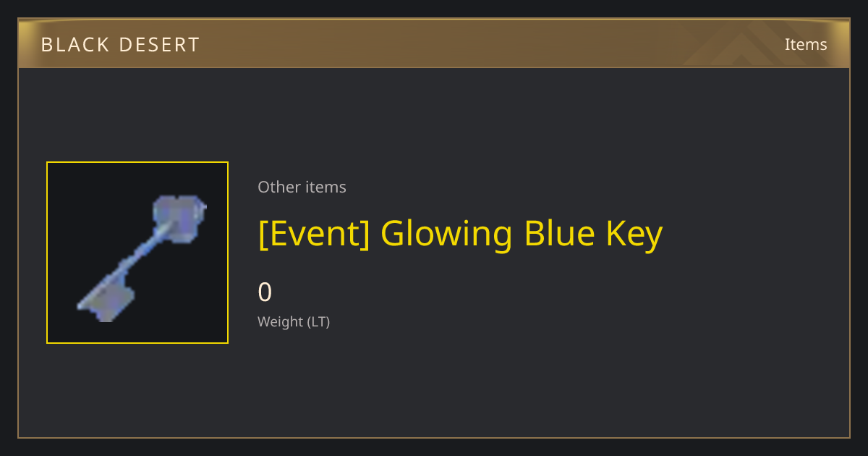Viewport: 868px width, 456px height.
Task: Click the Other items category label
Action: 302,187
